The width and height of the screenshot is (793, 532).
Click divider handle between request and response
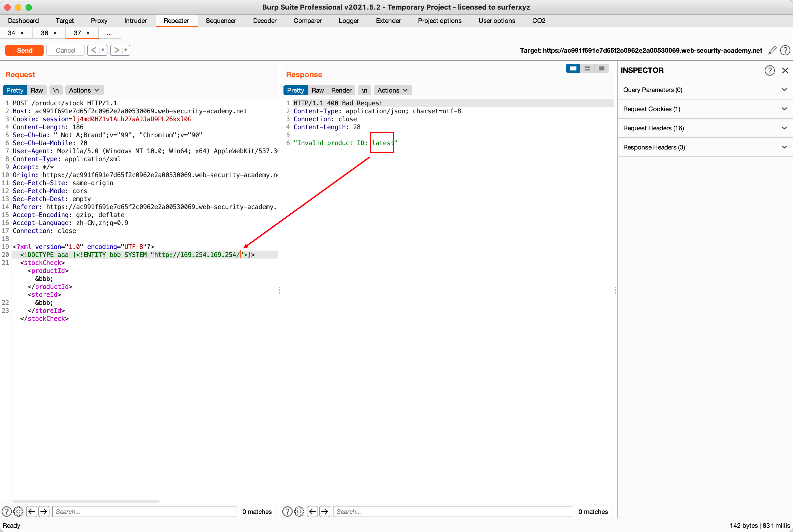pyautogui.click(x=279, y=290)
